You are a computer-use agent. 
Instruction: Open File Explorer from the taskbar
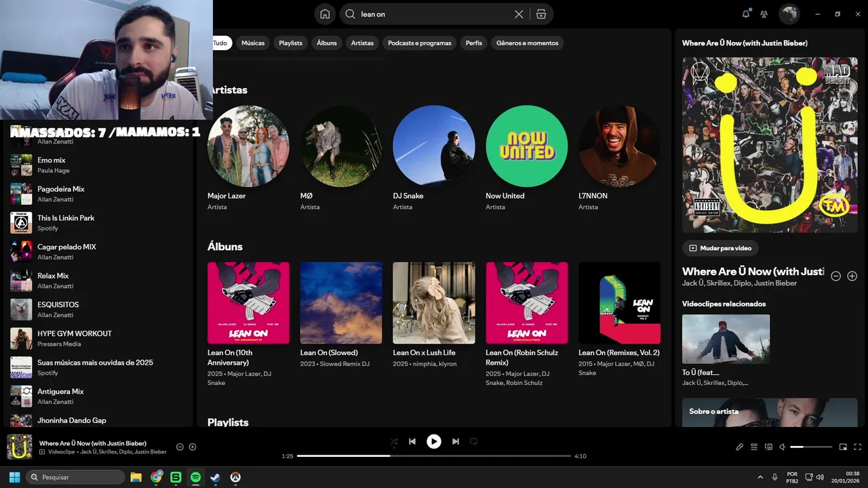click(136, 477)
